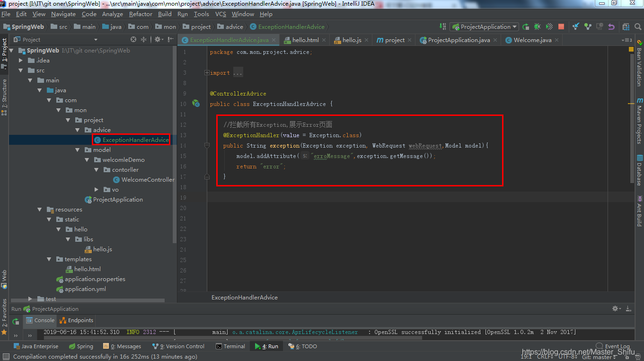The width and height of the screenshot is (644, 361).
Task: Toggle the Favorites side tool window
Action: 4,316
